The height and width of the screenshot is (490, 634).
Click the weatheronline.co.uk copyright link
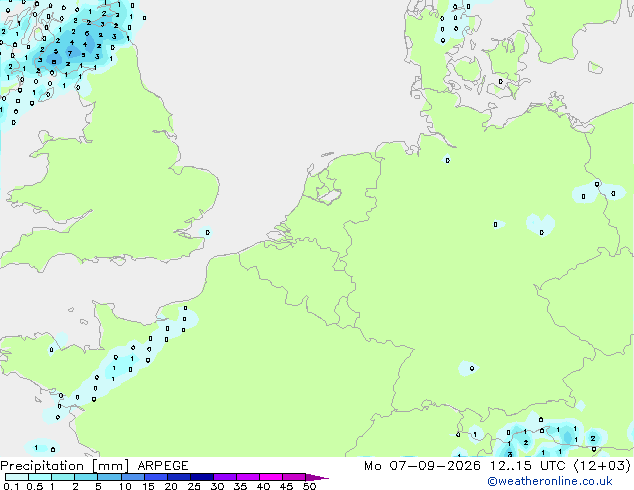(x=550, y=481)
